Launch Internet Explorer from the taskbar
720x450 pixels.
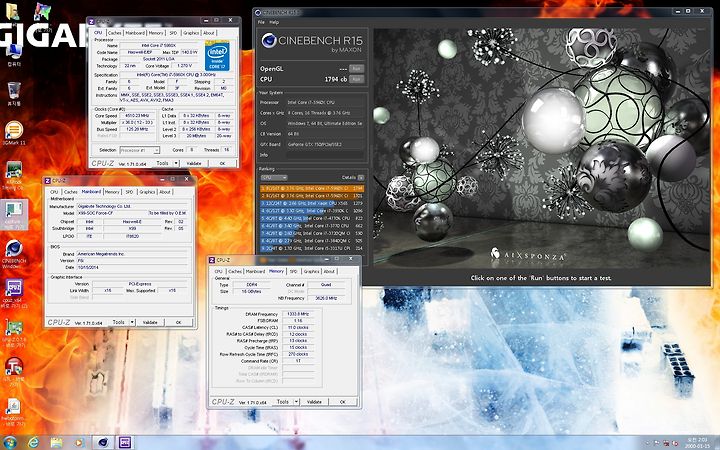pos(33,443)
